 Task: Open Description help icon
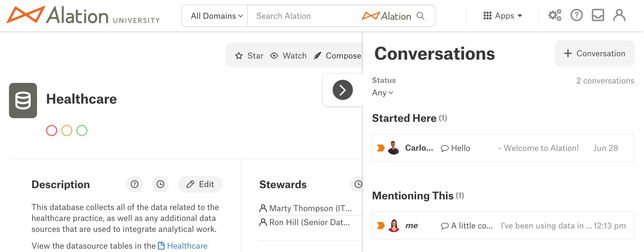point(135,184)
